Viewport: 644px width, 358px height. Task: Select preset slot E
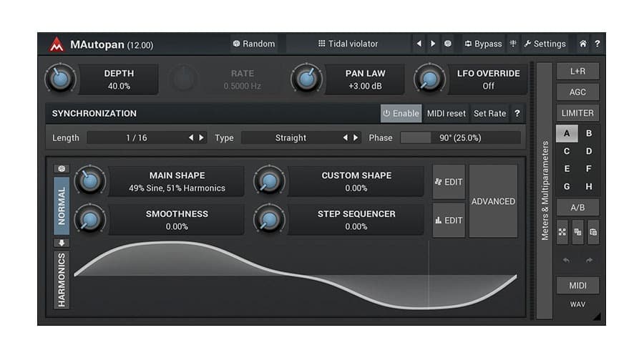[567, 168]
